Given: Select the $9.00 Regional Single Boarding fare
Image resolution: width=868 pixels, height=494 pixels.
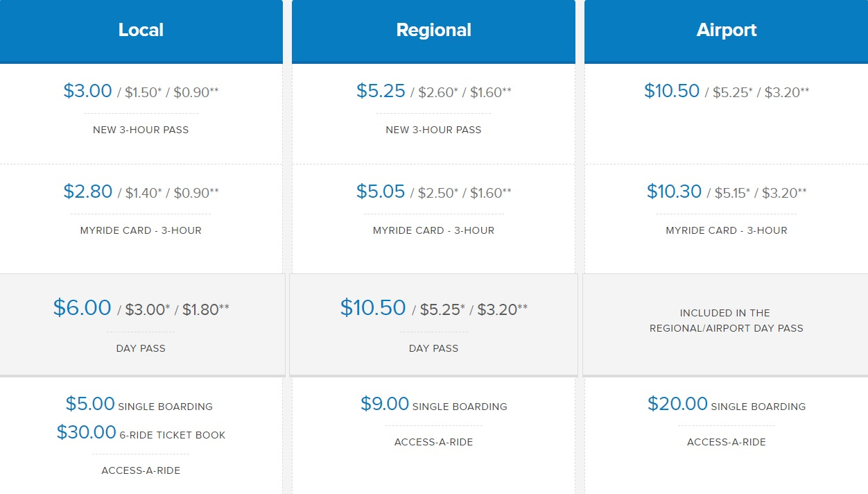Looking at the screenshot, I should coord(385,404).
